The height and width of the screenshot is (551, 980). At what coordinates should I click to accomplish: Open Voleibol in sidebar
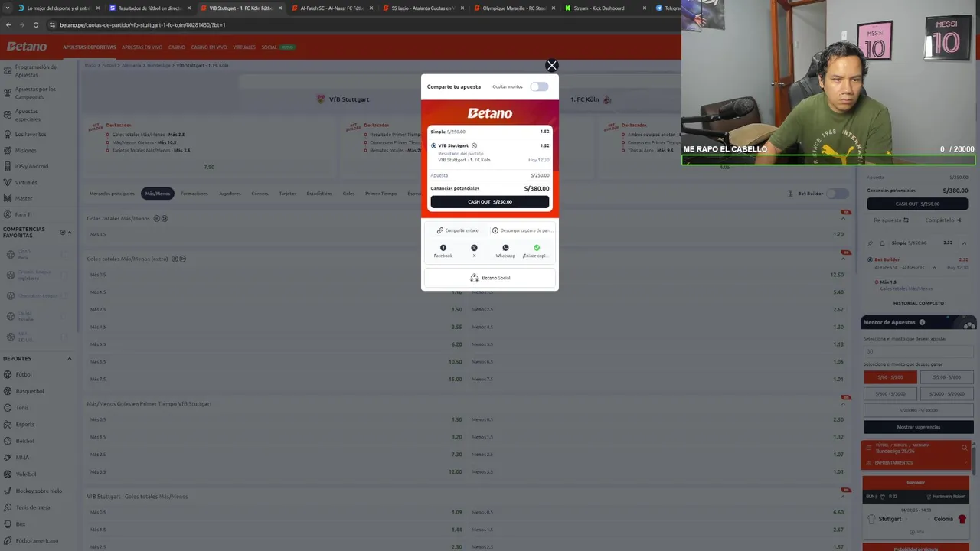(25, 474)
